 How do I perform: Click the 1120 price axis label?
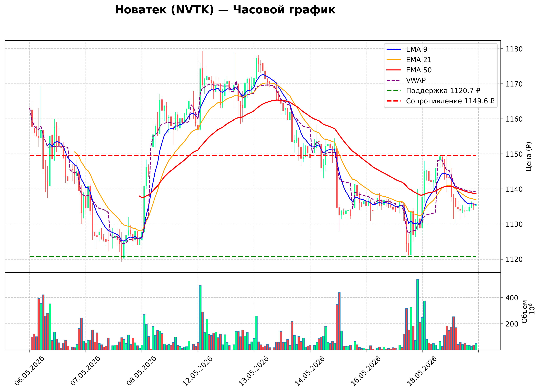click(514, 259)
